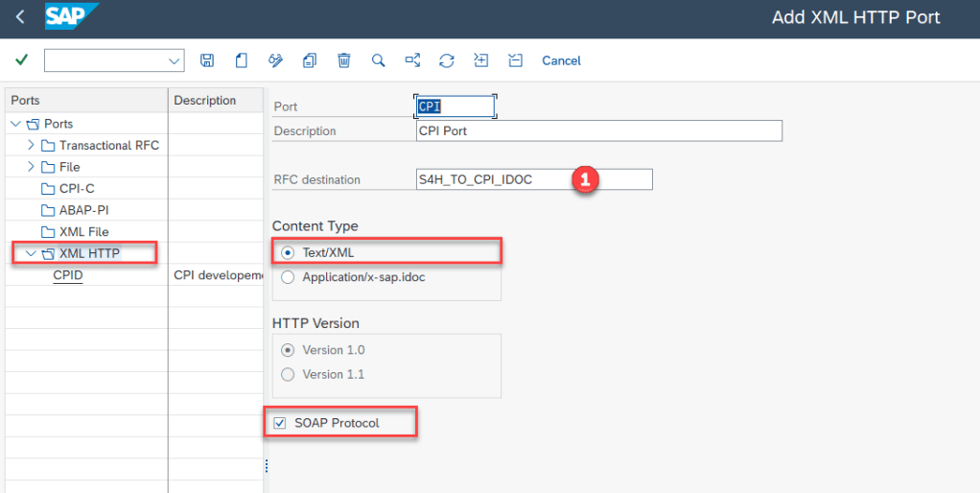Screen dimensions: 980x493
Task: Collapse the XML HTTP folder
Action: (x=31, y=254)
